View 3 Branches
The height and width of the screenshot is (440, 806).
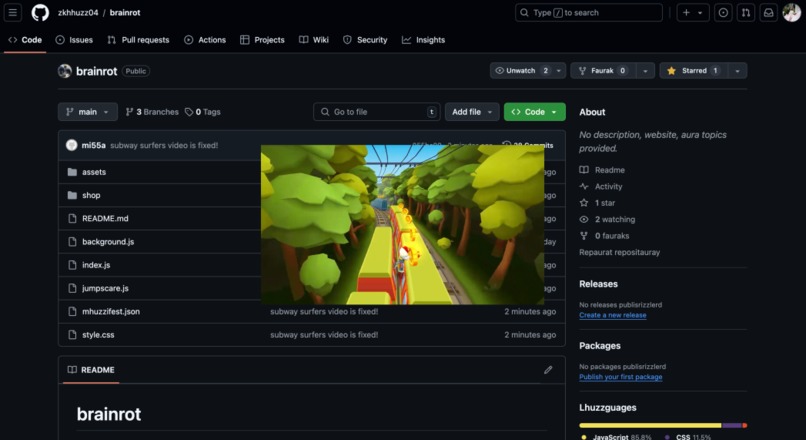coord(152,112)
